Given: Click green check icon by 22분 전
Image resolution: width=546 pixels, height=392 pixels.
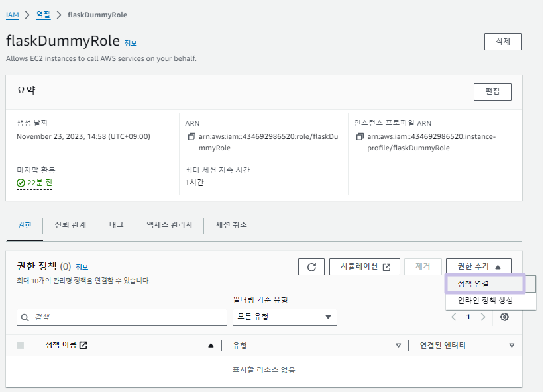Looking at the screenshot, I should pyautogui.click(x=21, y=183).
